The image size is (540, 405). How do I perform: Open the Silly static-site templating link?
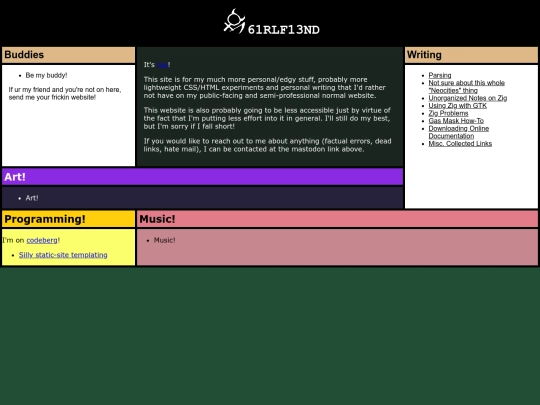(x=63, y=255)
